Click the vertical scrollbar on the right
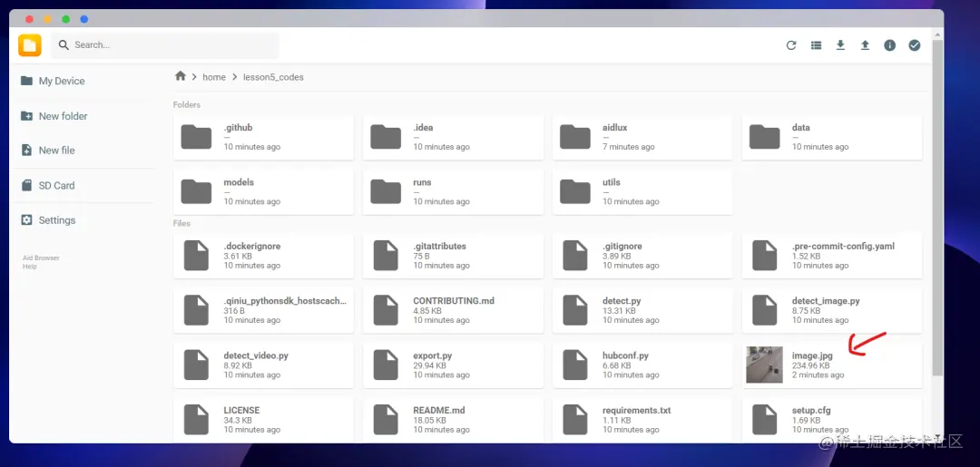980x467 pixels. pyautogui.click(x=936, y=206)
